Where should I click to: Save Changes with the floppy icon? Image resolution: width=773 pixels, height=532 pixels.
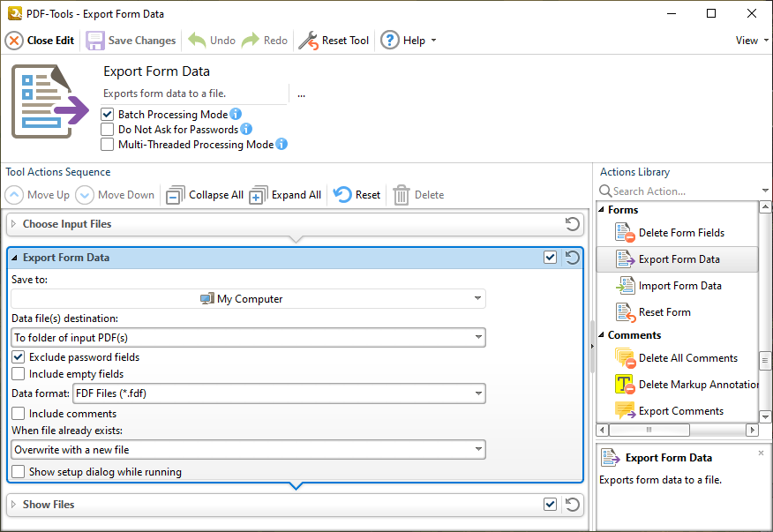[131, 41]
